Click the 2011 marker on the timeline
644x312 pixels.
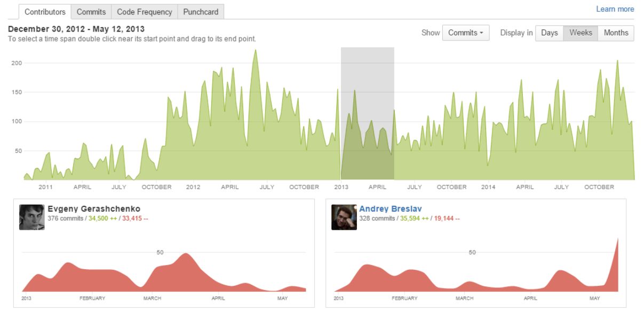(x=45, y=187)
